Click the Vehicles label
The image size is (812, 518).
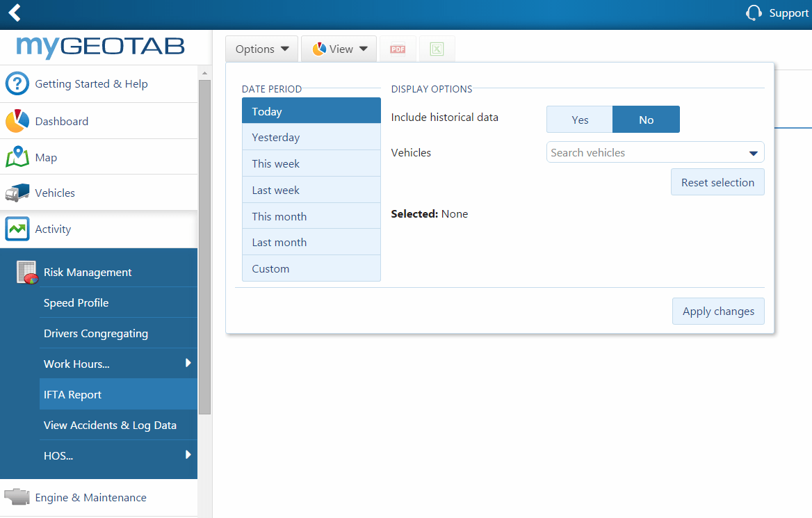pos(55,193)
